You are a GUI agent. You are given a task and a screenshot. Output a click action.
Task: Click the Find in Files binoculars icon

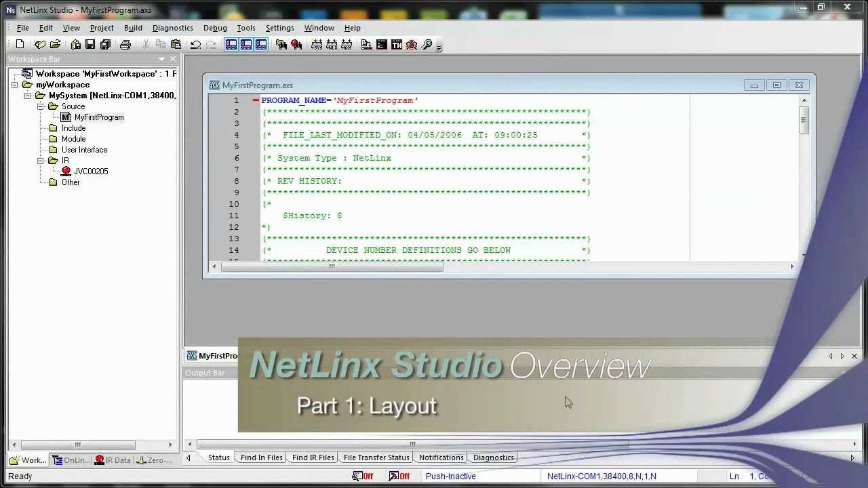click(281, 45)
